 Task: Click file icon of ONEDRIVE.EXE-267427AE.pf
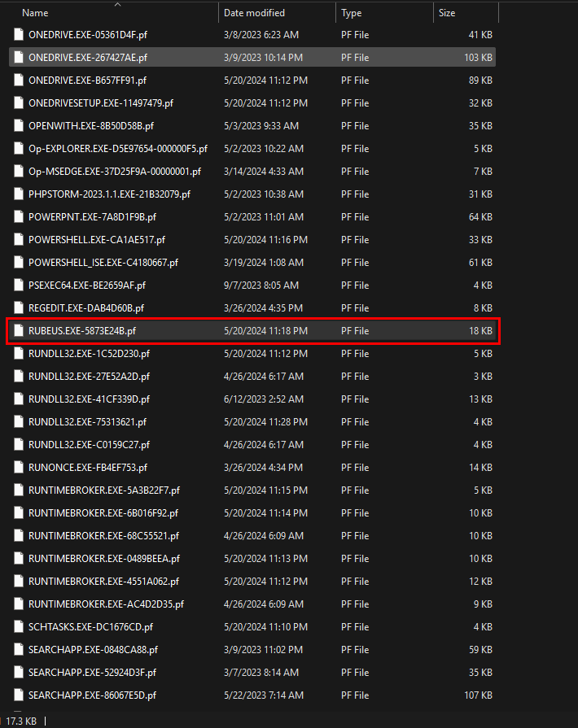click(19, 57)
